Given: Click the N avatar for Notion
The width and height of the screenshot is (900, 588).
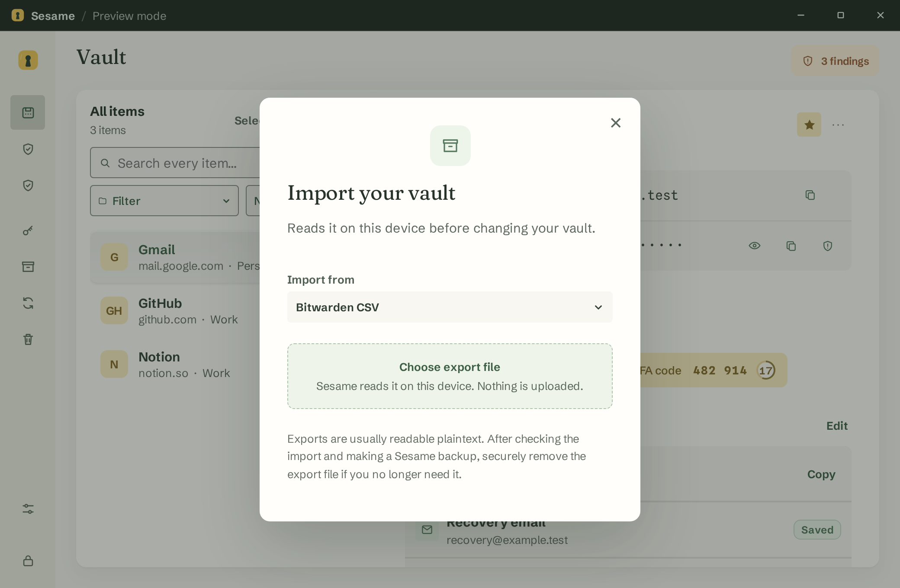Looking at the screenshot, I should tap(114, 364).
